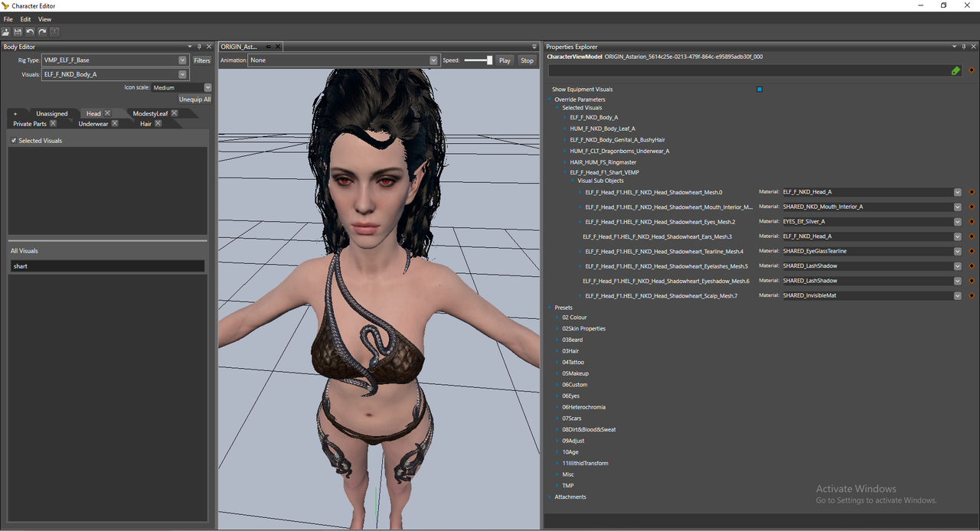Image resolution: width=980 pixels, height=531 pixels.
Task: Open material dropdown for SHARED_InvisibleMat
Action: click(957, 295)
